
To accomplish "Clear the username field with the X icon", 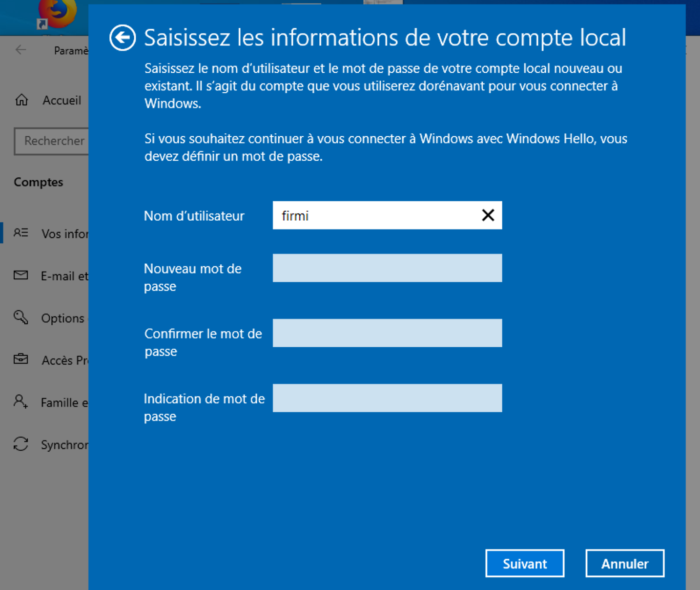I will pyautogui.click(x=488, y=215).
